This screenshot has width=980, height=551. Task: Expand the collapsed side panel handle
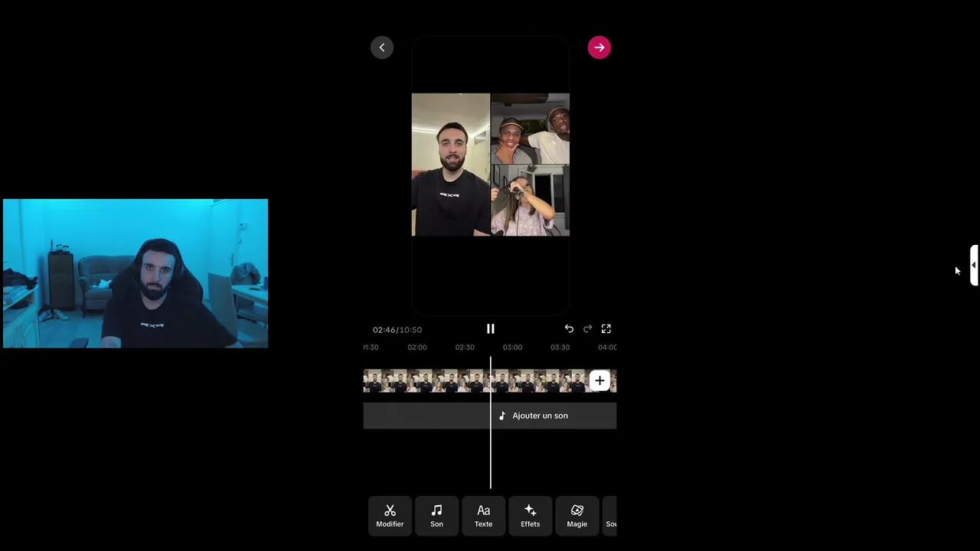coord(974,265)
